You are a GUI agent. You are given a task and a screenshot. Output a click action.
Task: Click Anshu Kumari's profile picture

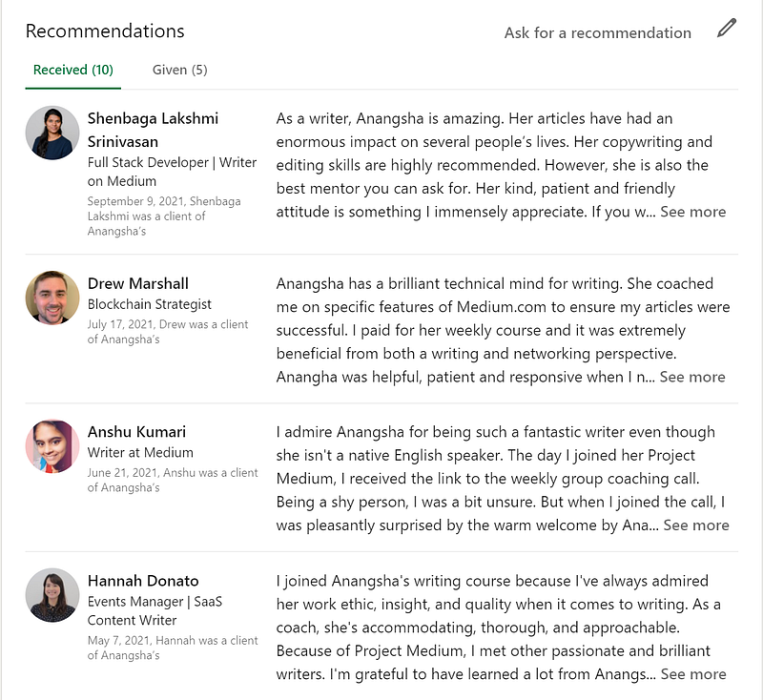click(x=52, y=446)
